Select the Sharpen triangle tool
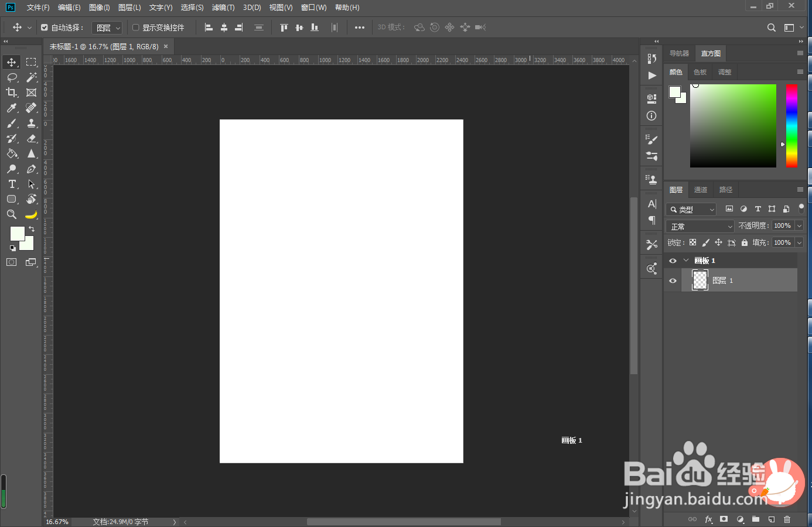Image resolution: width=812 pixels, height=527 pixels. pos(32,153)
